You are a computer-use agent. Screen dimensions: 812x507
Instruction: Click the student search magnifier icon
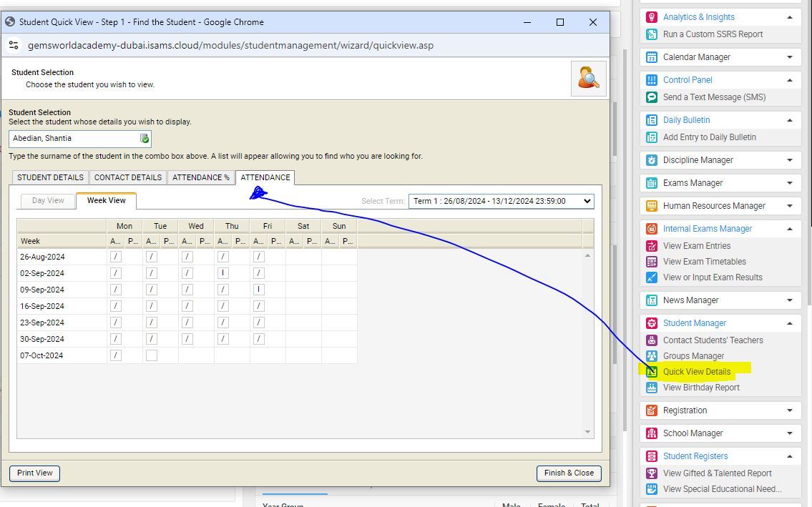point(588,78)
